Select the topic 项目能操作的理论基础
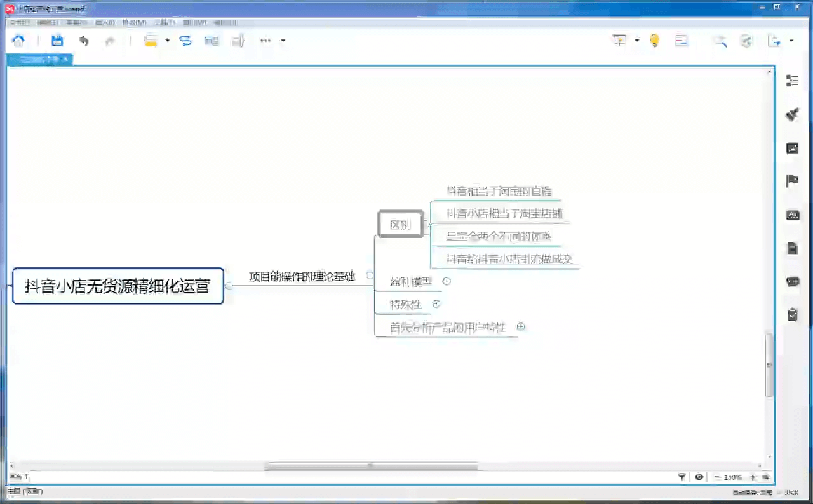813x504 pixels. pos(302,276)
